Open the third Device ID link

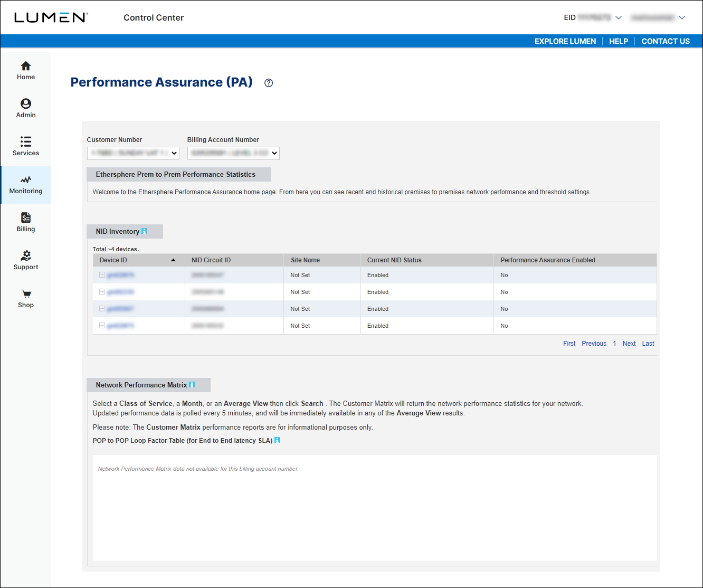click(120, 309)
